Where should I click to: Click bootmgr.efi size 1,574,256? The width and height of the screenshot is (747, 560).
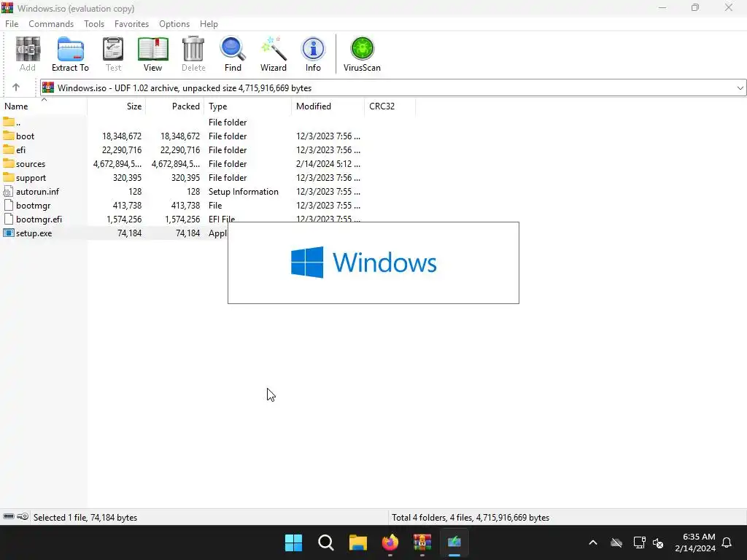124,219
